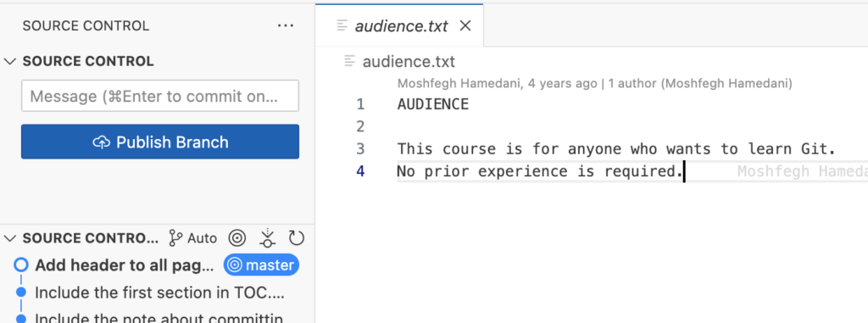868x323 pixels.
Task: Click the Publish Branch button
Action: coord(160,142)
